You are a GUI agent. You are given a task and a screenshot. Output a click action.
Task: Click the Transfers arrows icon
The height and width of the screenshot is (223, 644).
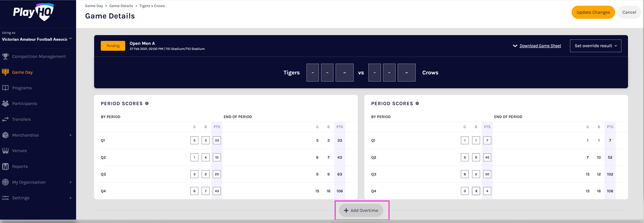tap(5, 119)
